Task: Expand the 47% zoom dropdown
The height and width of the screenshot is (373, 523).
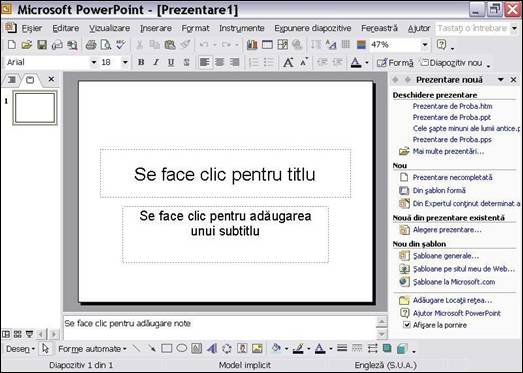Action: pos(425,45)
